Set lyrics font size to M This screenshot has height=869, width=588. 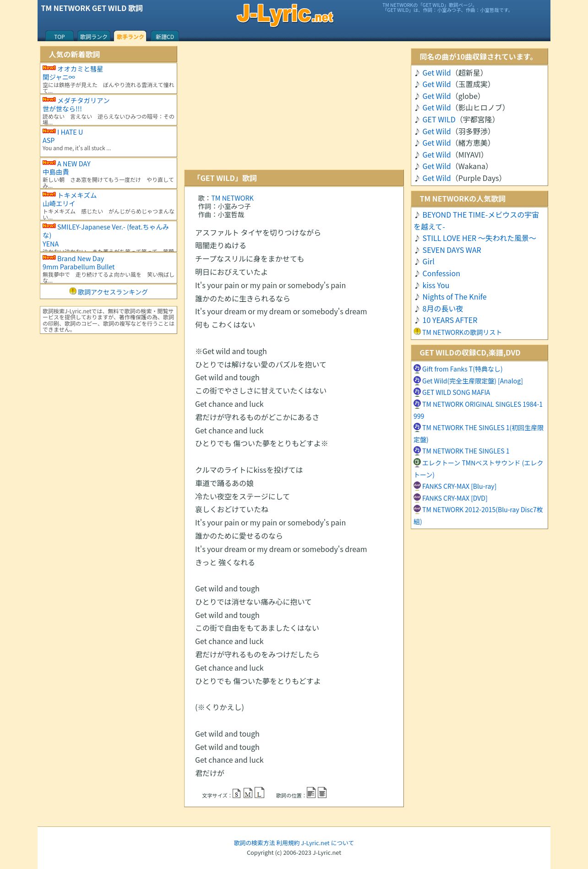248,793
